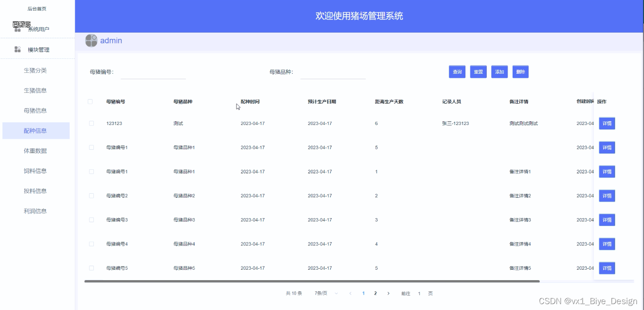Go to next page arrow

(x=388, y=293)
